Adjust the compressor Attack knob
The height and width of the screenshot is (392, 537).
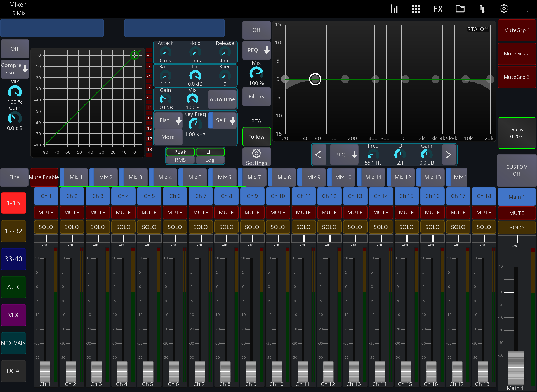tap(165, 52)
